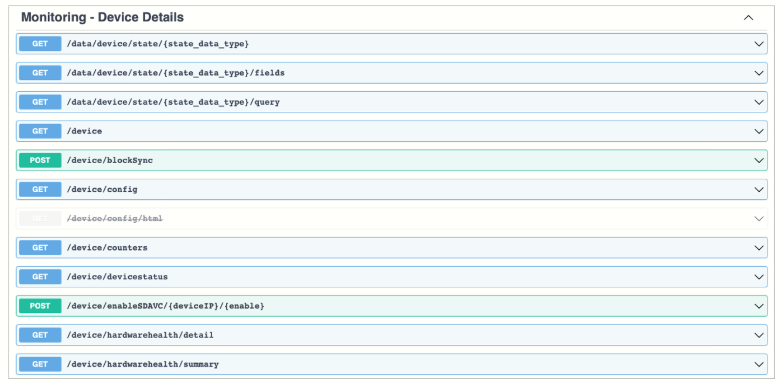Click GET badge for /device/counters
This screenshot has height=384, width=782.
point(40,248)
